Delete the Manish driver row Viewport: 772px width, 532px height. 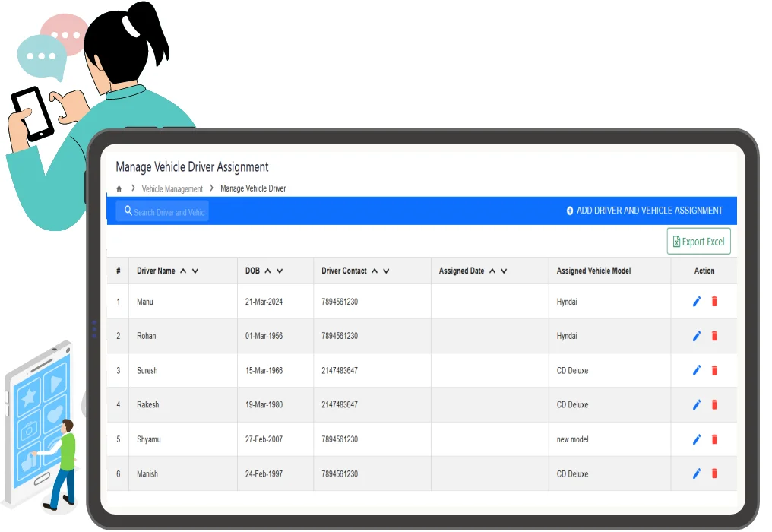714,474
